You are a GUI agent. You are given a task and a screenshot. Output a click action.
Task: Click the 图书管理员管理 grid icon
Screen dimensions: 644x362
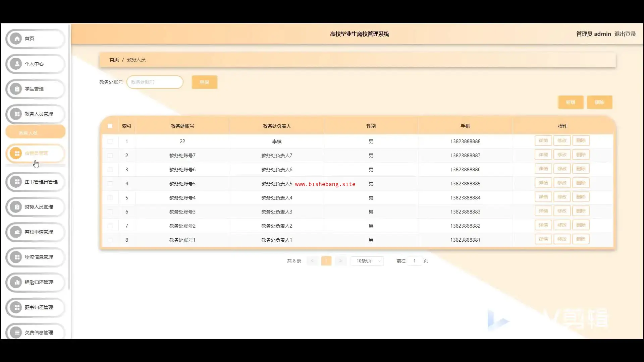(x=16, y=182)
